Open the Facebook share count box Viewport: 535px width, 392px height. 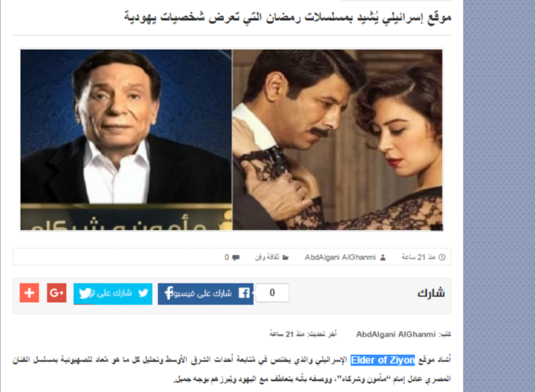click(x=272, y=292)
